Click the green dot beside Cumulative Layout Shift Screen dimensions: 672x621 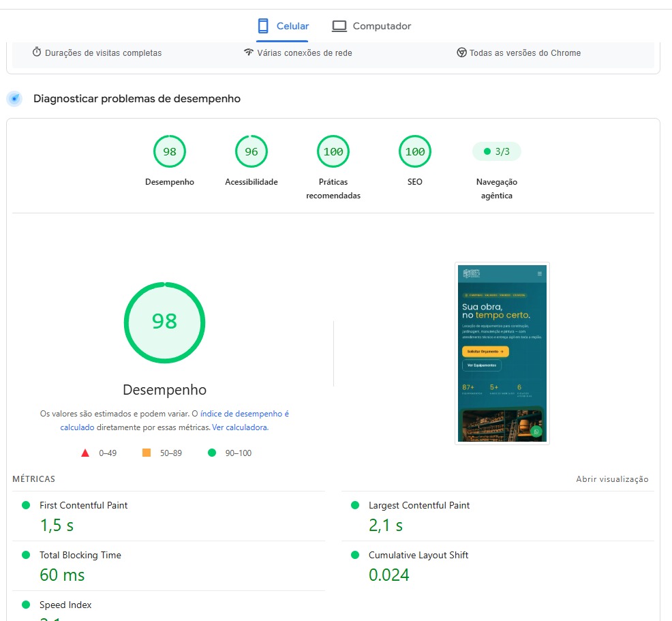point(355,555)
